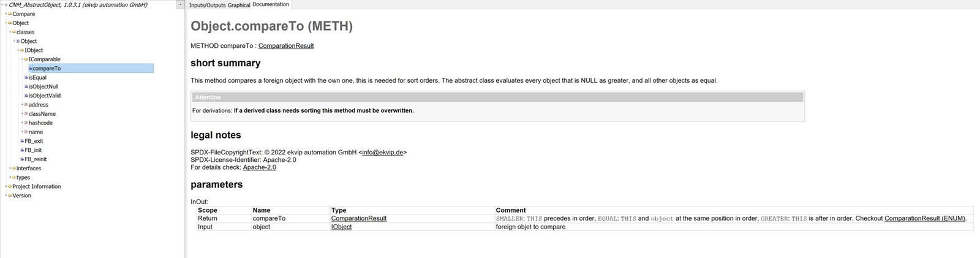Click the FB_reinit method icon

tap(22, 159)
